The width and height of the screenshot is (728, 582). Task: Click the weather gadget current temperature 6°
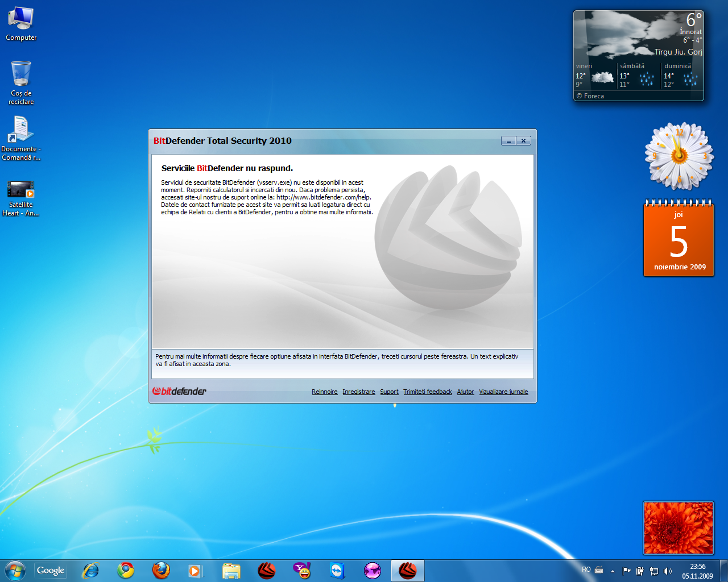click(694, 20)
